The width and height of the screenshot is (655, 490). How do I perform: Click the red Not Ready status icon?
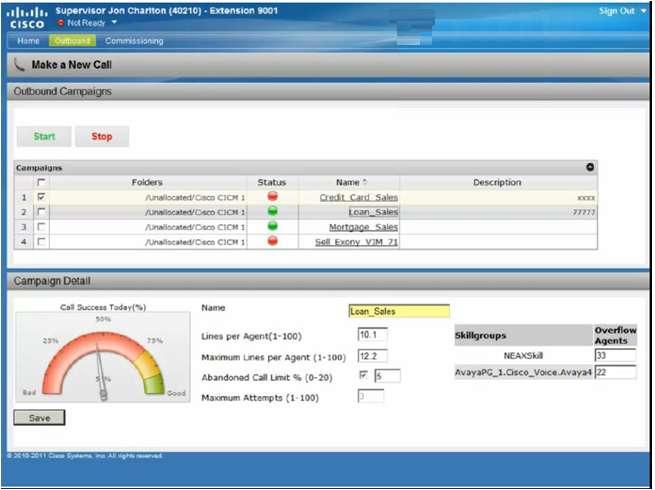(61, 23)
